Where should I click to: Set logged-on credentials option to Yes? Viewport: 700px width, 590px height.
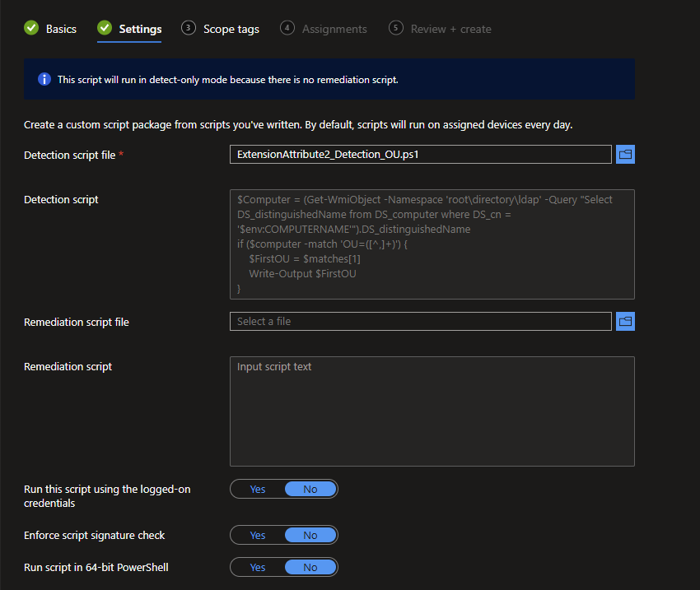click(x=258, y=490)
